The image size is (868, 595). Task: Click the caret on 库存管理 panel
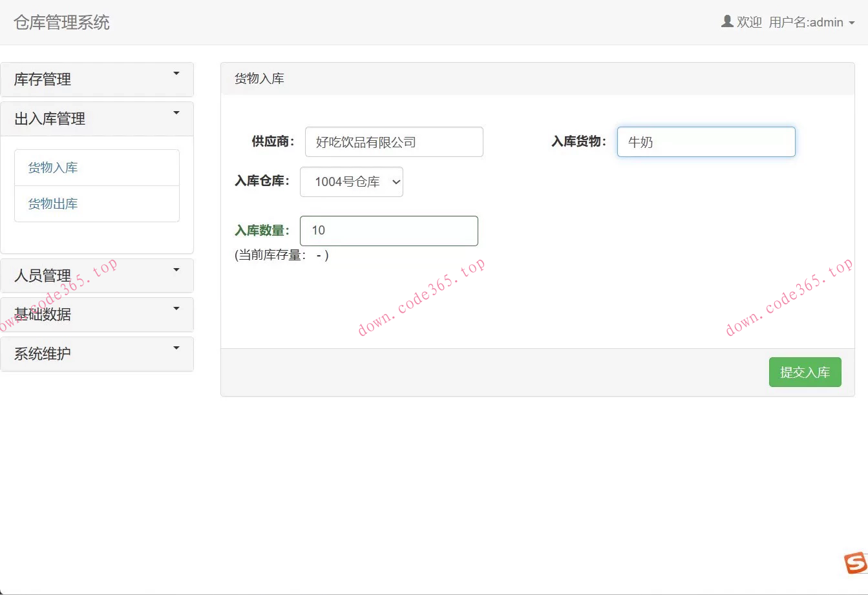pyautogui.click(x=176, y=73)
